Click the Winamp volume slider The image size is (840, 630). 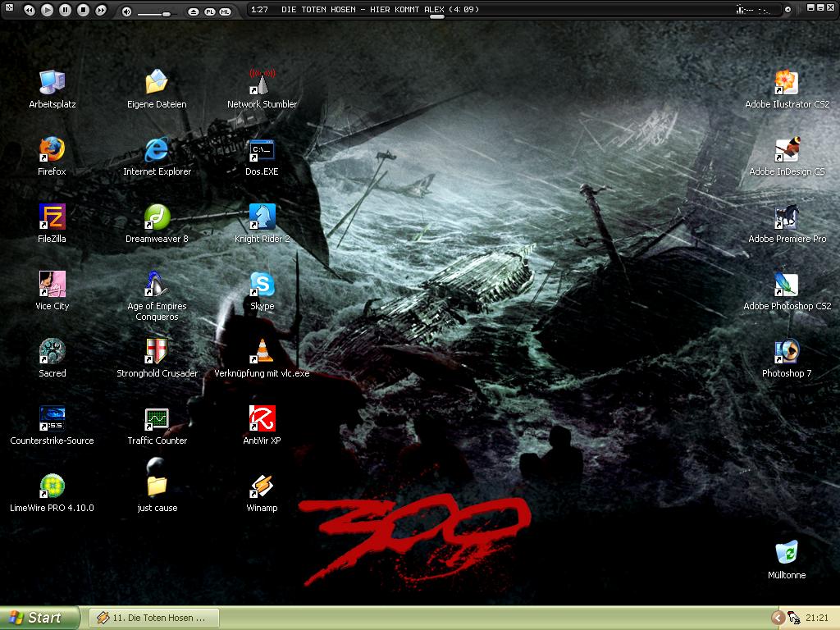[157, 13]
